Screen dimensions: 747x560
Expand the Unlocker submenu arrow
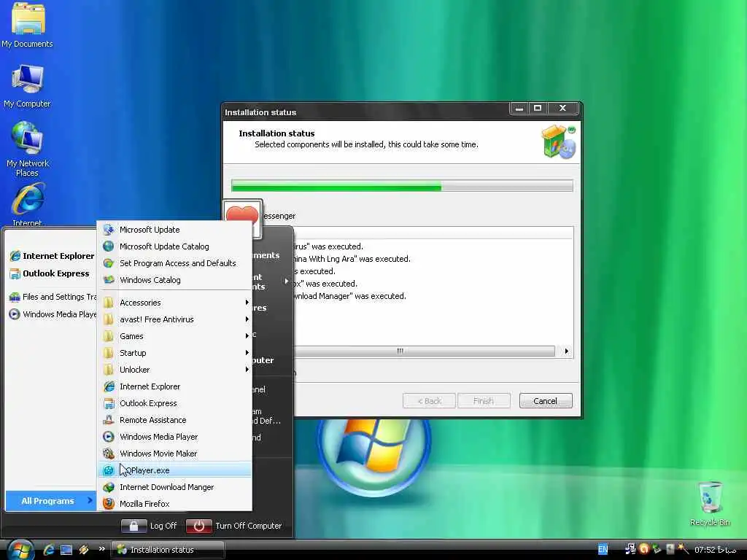[247, 370]
